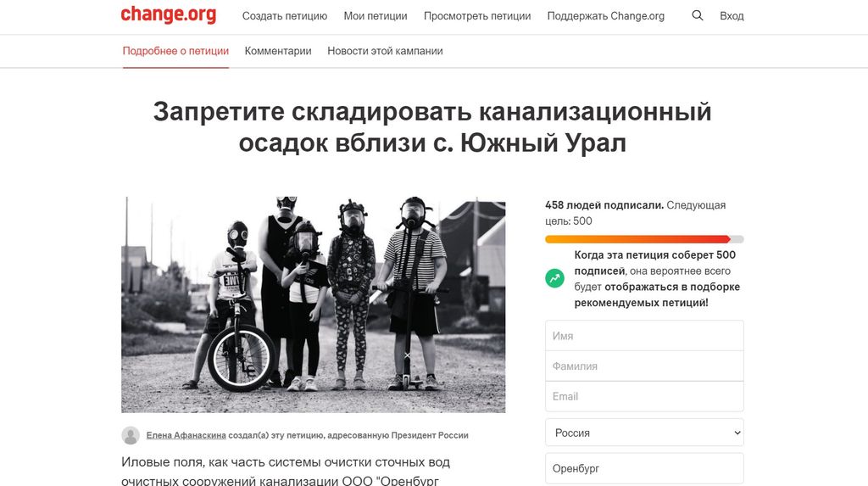Focus the Имя input field
Viewport: 868px width, 486px height.
pyautogui.click(x=644, y=335)
